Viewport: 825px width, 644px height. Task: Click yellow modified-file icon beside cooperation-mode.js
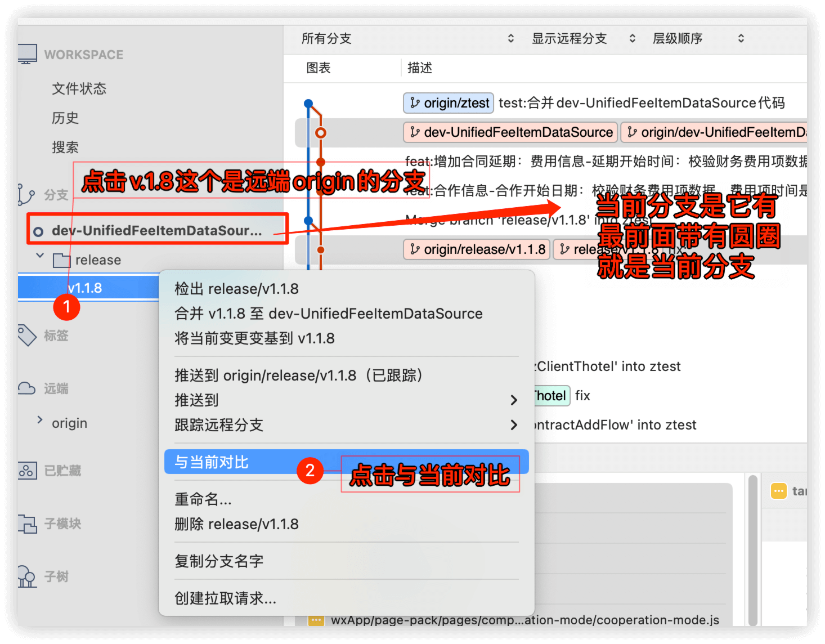pos(316,620)
